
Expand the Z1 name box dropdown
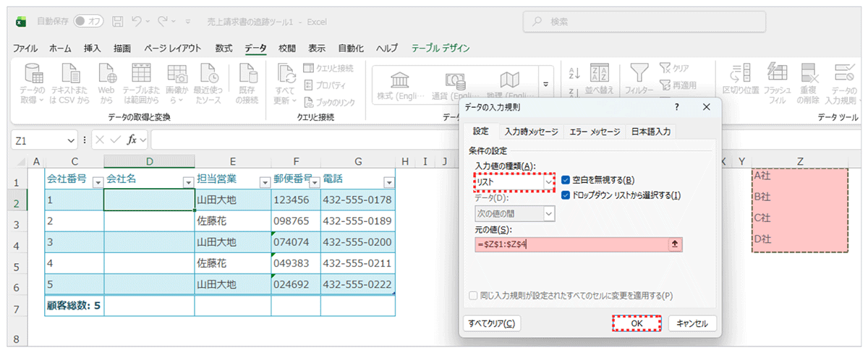[71, 140]
